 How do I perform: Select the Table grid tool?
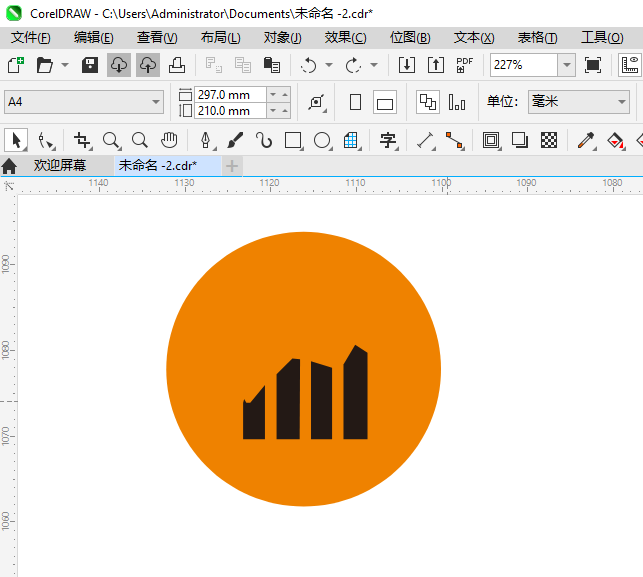[x=351, y=140]
